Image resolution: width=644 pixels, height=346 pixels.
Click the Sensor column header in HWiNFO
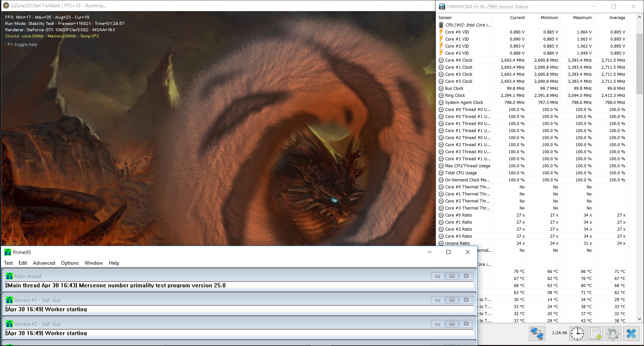[465, 17]
